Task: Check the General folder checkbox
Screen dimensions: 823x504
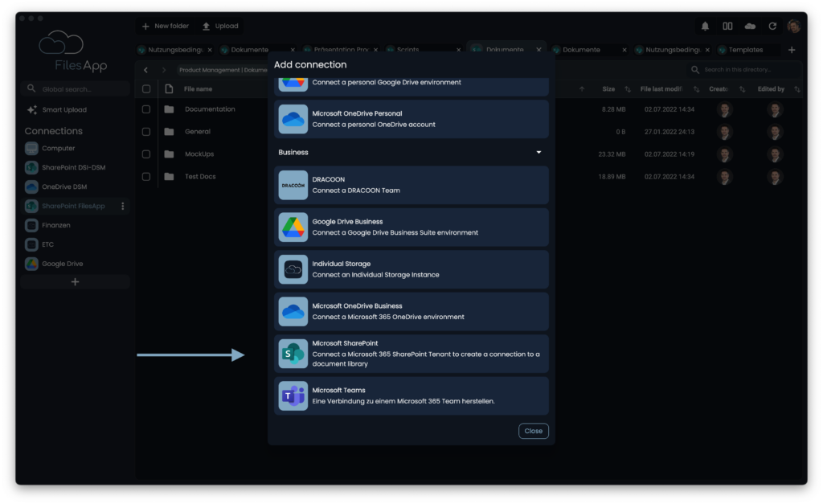Action: point(146,132)
